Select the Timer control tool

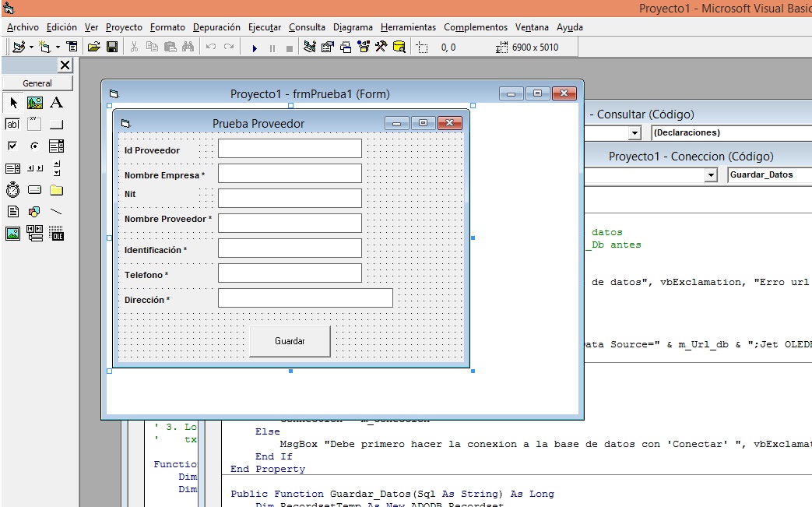[12, 190]
